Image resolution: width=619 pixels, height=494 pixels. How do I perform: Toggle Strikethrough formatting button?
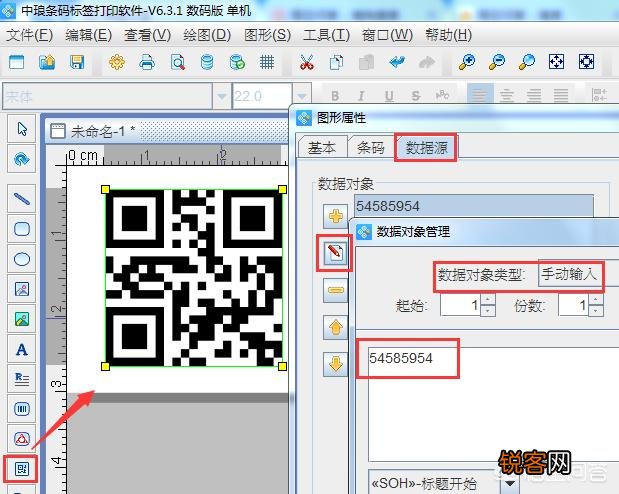point(415,96)
